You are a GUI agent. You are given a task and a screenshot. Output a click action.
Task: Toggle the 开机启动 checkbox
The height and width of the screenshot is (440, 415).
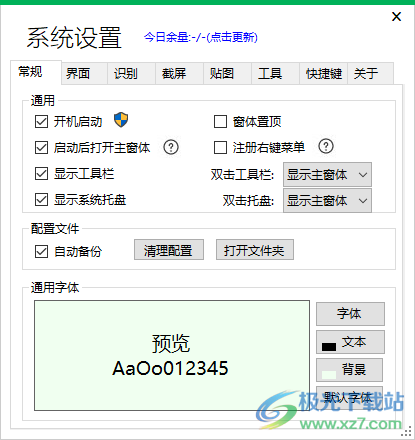41,122
